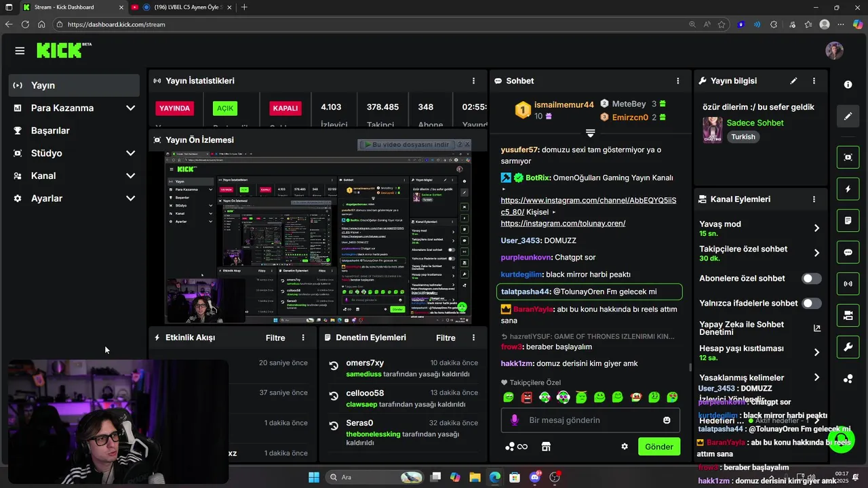Open the shop icon below chat input
The image size is (868, 488).
[x=546, y=447]
